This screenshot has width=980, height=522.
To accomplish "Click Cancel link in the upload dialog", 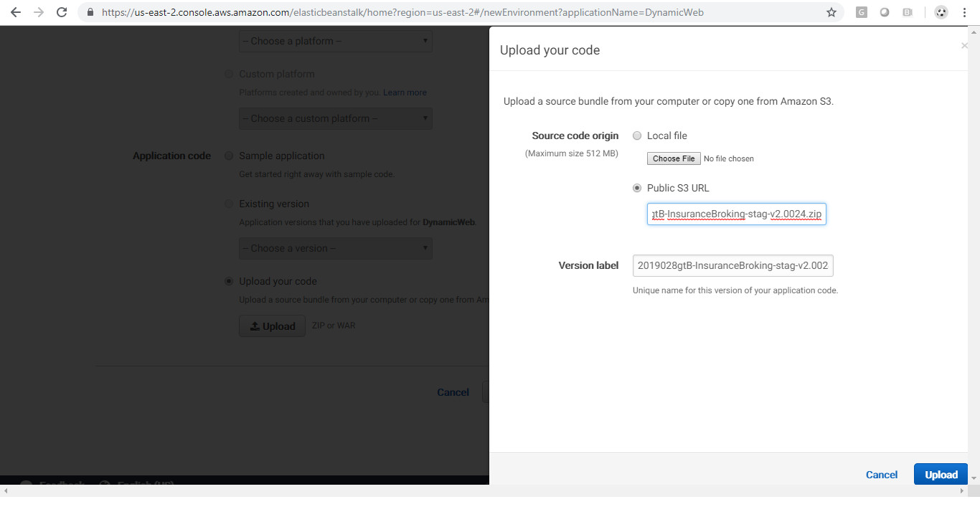I will click(x=881, y=475).
